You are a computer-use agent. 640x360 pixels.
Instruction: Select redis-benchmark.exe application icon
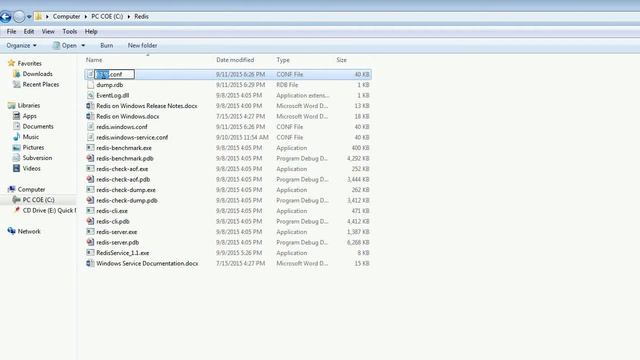point(90,148)
